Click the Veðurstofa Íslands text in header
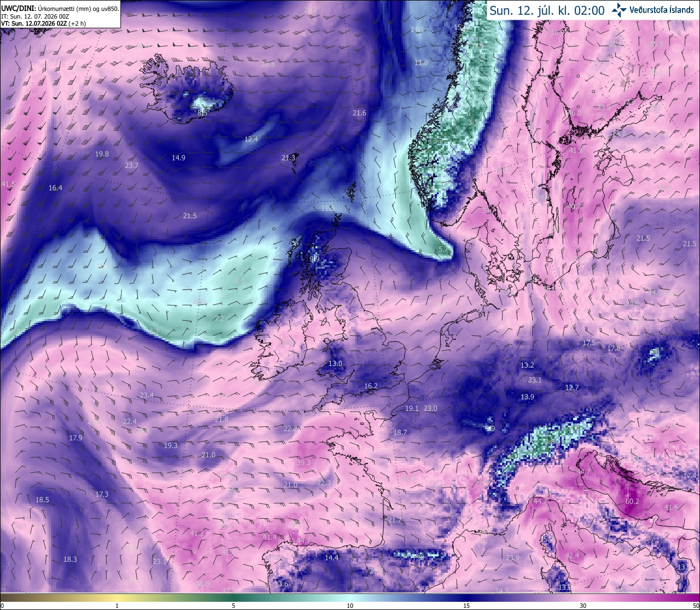The image size is (700, 610). coord(662,10)
